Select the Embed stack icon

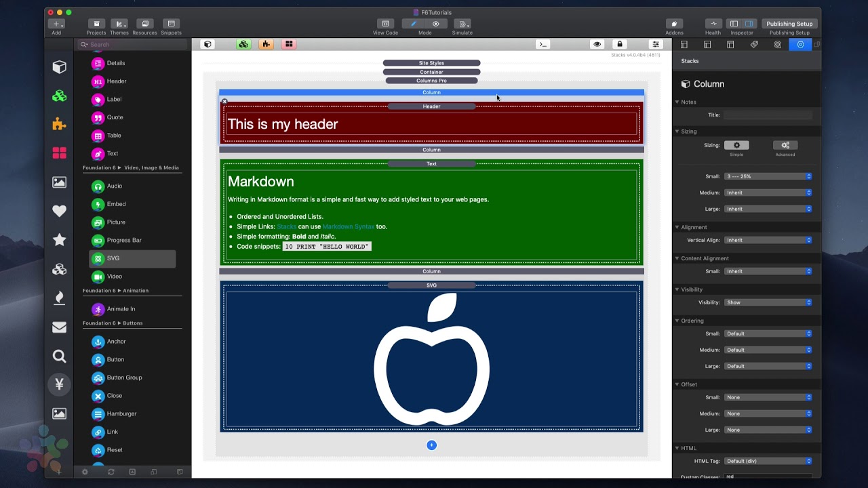(98, 204)
